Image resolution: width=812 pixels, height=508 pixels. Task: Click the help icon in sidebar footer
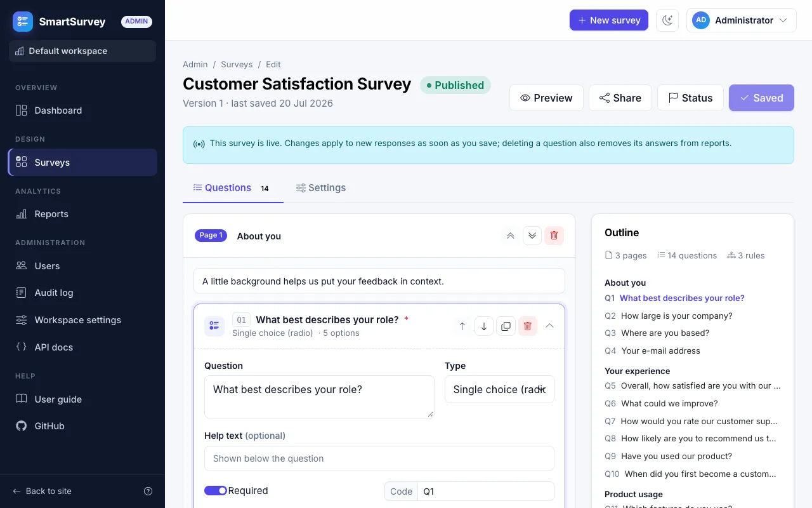(x=148, y=491)
